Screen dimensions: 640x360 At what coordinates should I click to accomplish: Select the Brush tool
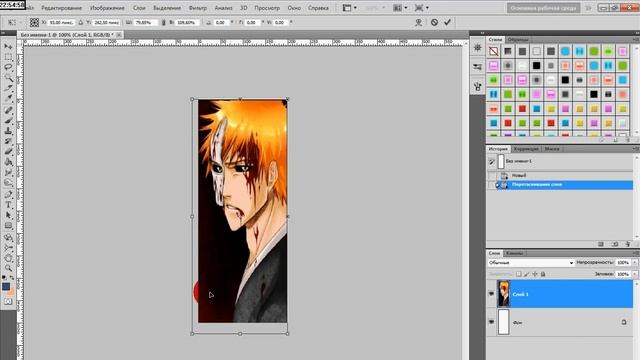8,121
